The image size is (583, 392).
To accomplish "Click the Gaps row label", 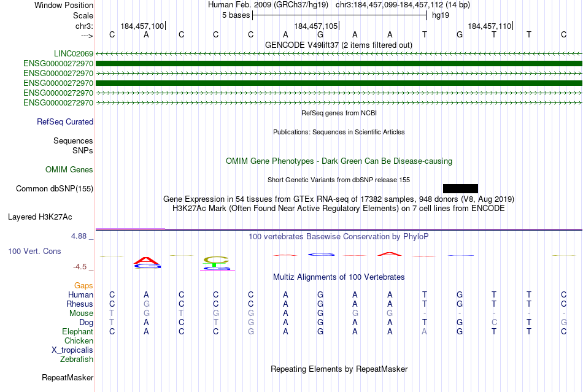I will point(83,285).
